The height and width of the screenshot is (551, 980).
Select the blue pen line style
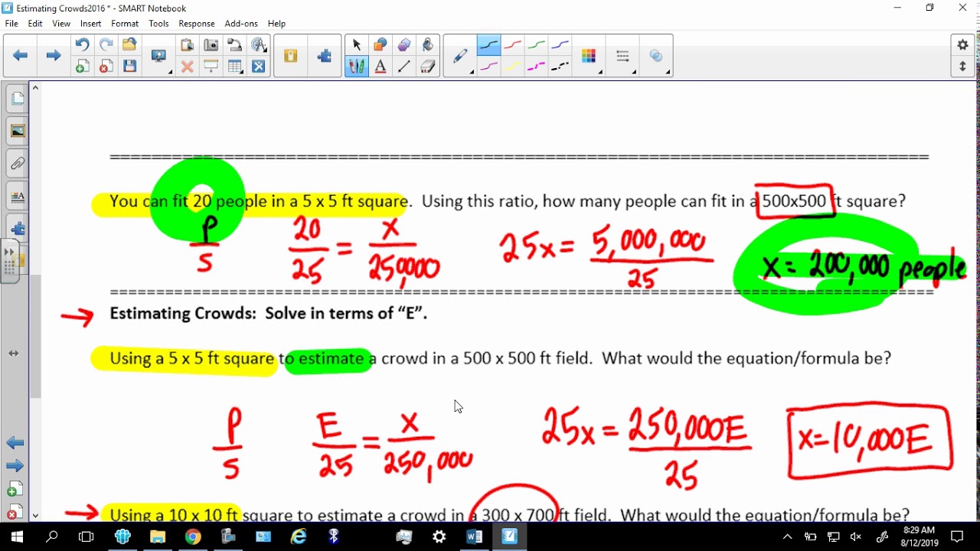560,45
